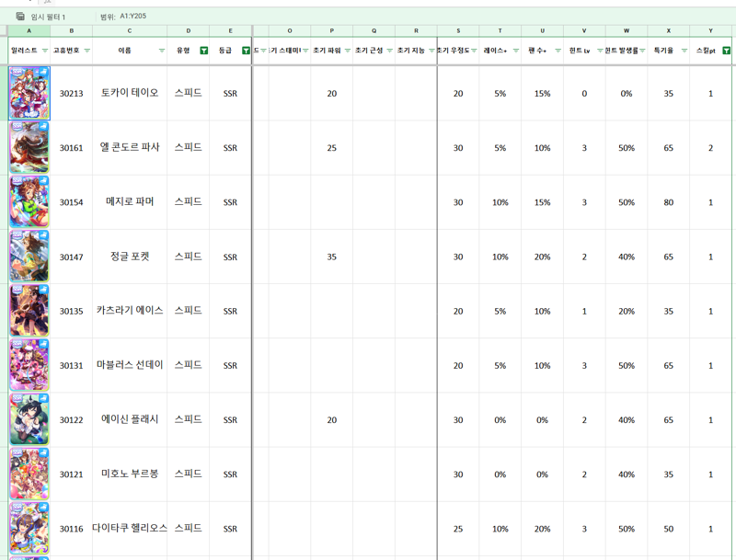
Task: Click name cell 에이신 플래시
Action: [x=130, y=419]
